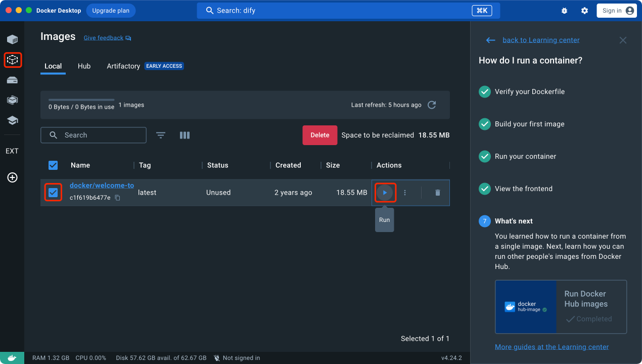Open troubleshoot bug icon in title bar
This screenshot has height=364, width=642.
click(564, 11)
